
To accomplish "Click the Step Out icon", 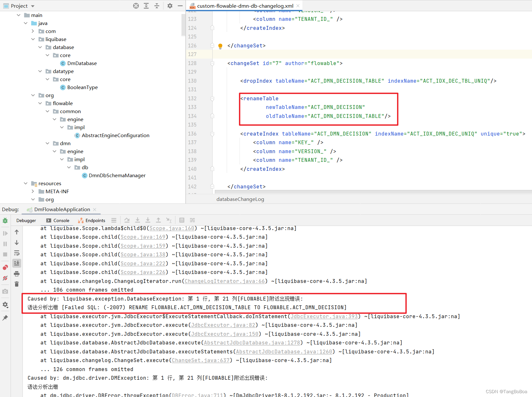I will pyautogui.click(x=158, y=220).
